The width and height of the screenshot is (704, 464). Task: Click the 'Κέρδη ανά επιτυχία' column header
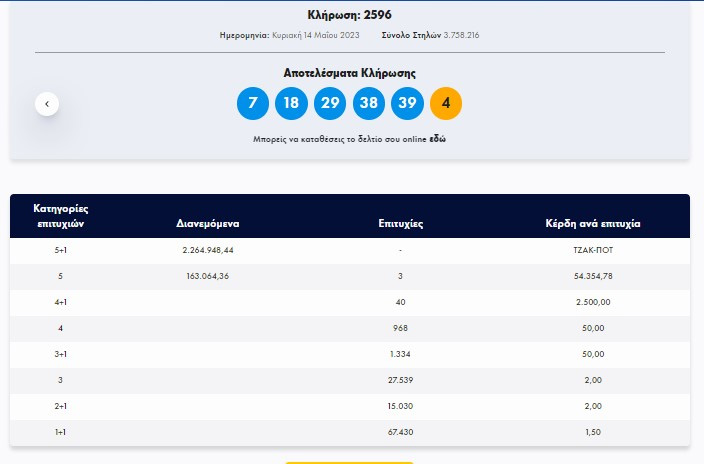(x=593, y=223)
